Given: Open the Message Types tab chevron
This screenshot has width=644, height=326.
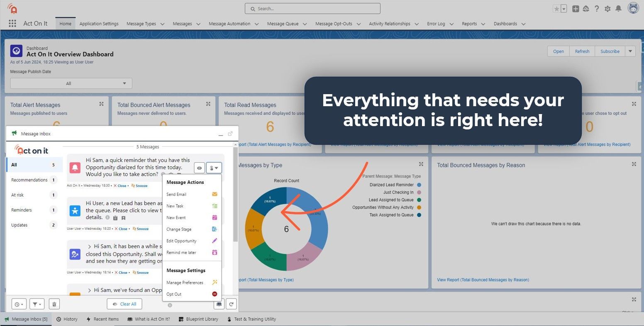Looking at the screenshot, I should [162, 24].
